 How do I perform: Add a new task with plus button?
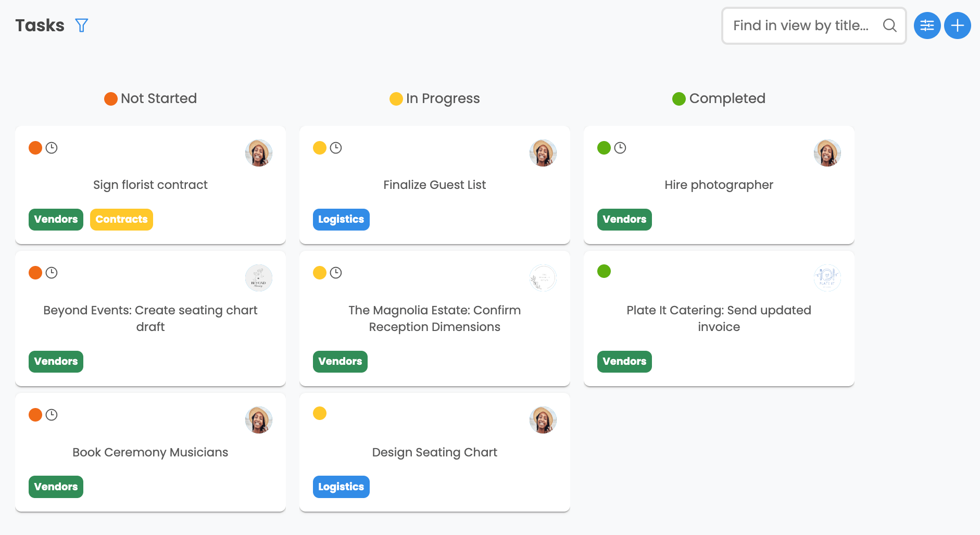click(x=957, y=26)
